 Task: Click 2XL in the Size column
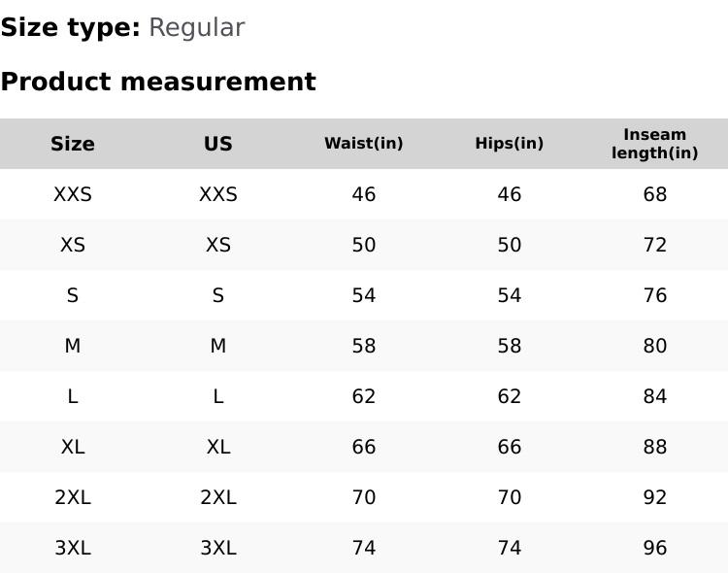[73, 497]
